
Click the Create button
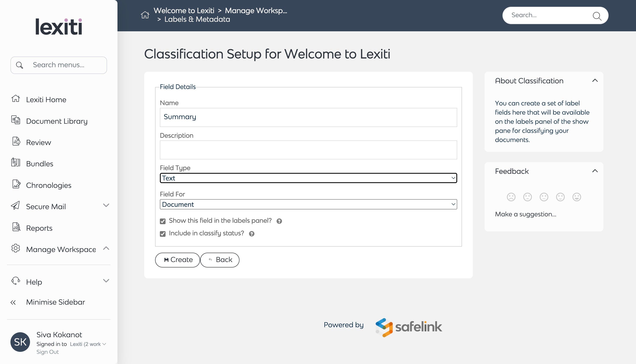177,260
